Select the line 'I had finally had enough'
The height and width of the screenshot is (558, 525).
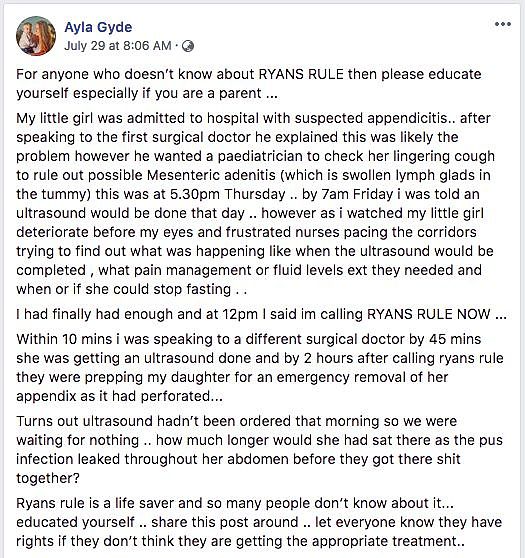point(261,315)
